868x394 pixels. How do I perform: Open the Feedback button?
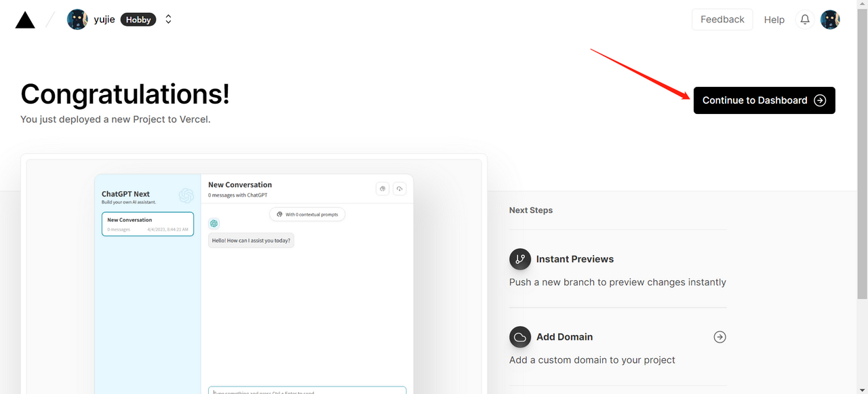[722, 20]
